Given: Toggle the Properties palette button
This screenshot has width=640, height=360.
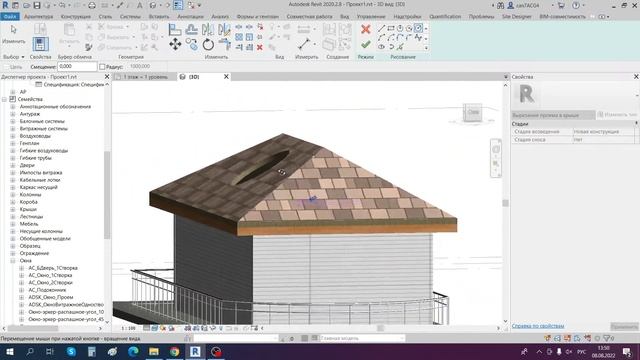Looking at the screenshot, I should pyautogui.click(x=40, y=44).
